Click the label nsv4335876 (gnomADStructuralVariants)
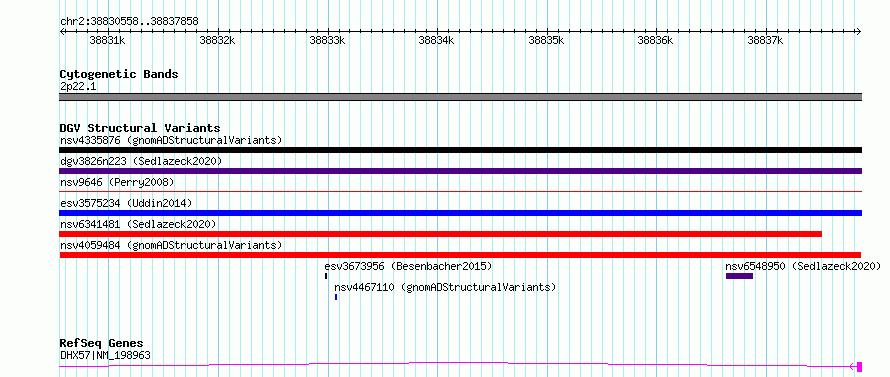The image size is (890, 377). point(171,140)
